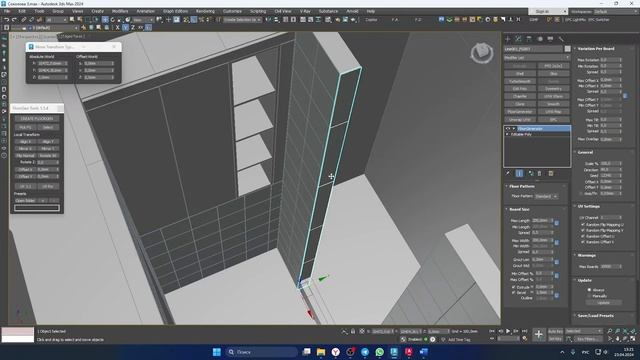Image resolution: width=640 pixels, height=360 pixels.
Task: Click the Zoom viewport navigation icon
Action: click(x=610, y=331)
